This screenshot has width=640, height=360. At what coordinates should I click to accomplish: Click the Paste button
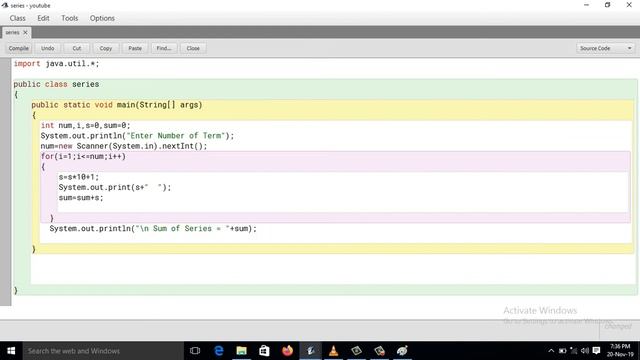[x=135, y=48]
